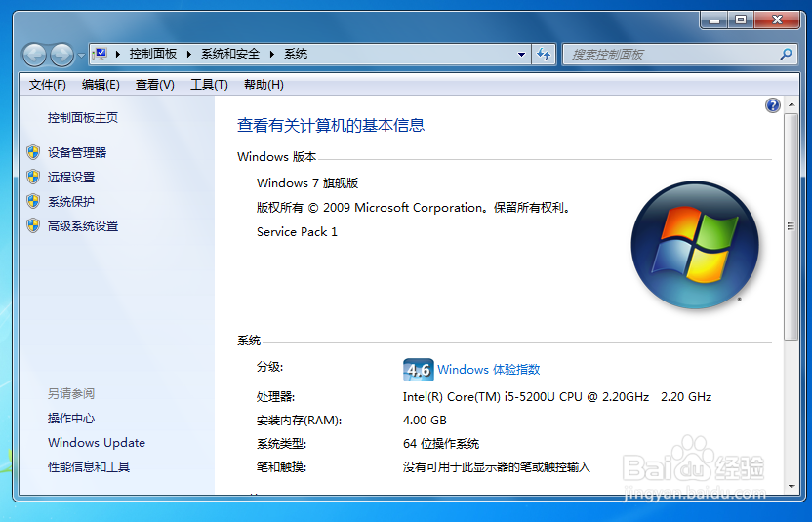
Task: Click the Intel(R) Core(TM) i5-5200U processor text
Action: (x=557, y=397)
